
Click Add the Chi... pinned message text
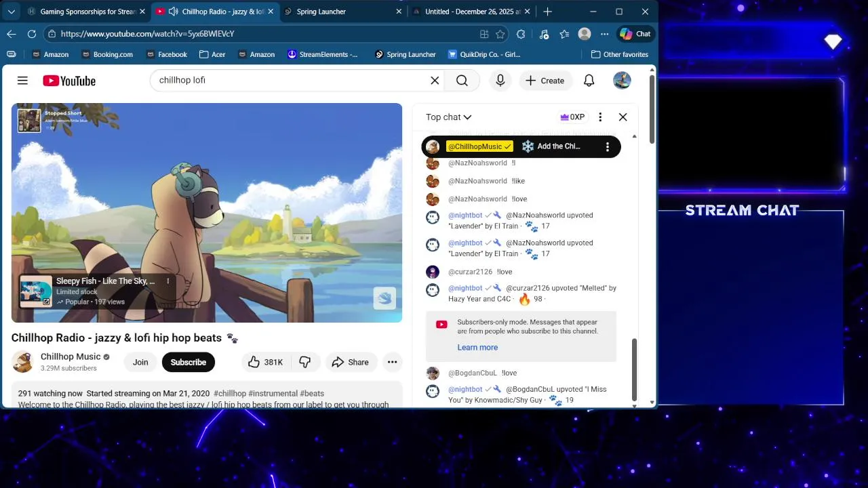pos(559,146)
